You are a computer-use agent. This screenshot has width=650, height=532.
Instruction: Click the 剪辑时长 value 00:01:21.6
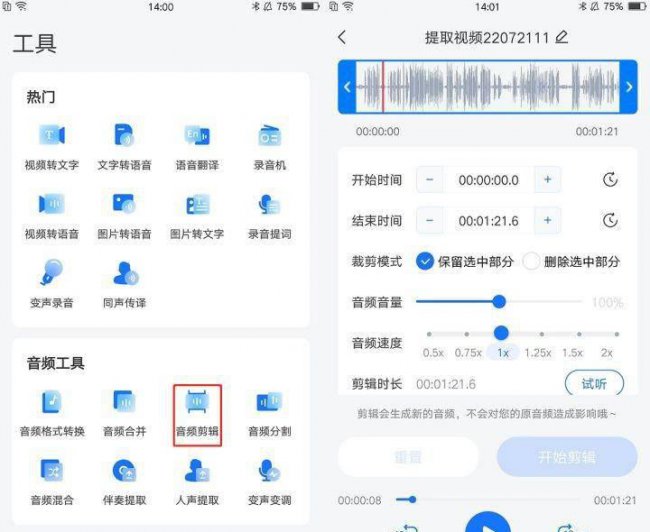[x=446, y=384]
